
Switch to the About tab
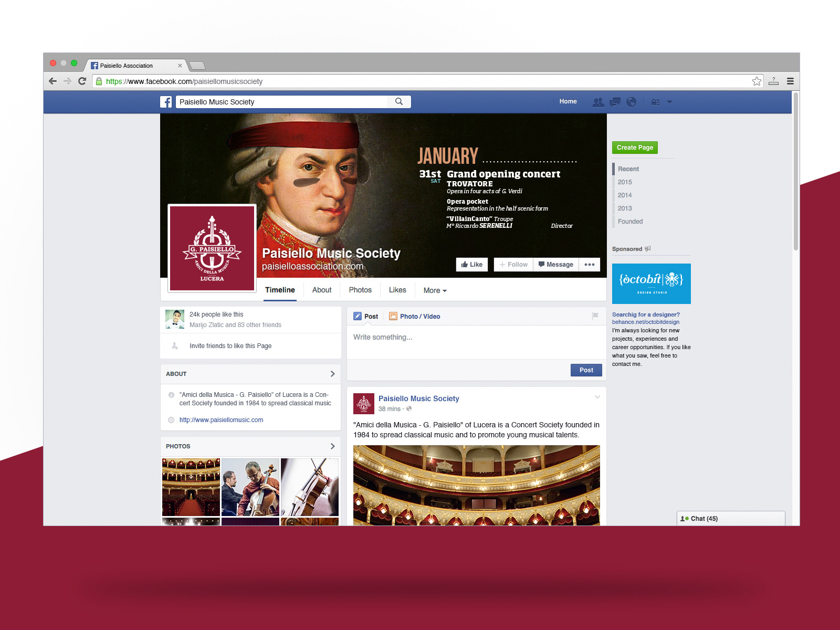click(x=322, y=290)
